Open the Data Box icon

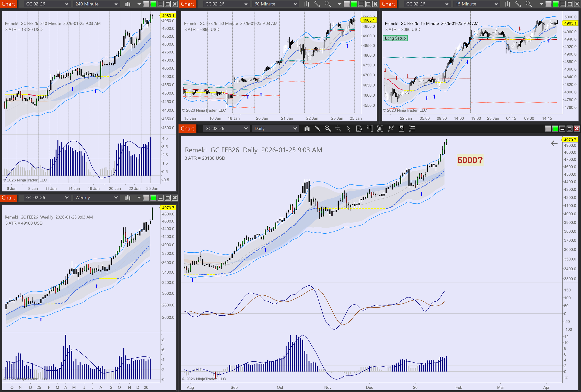click(x=359, y=129)
